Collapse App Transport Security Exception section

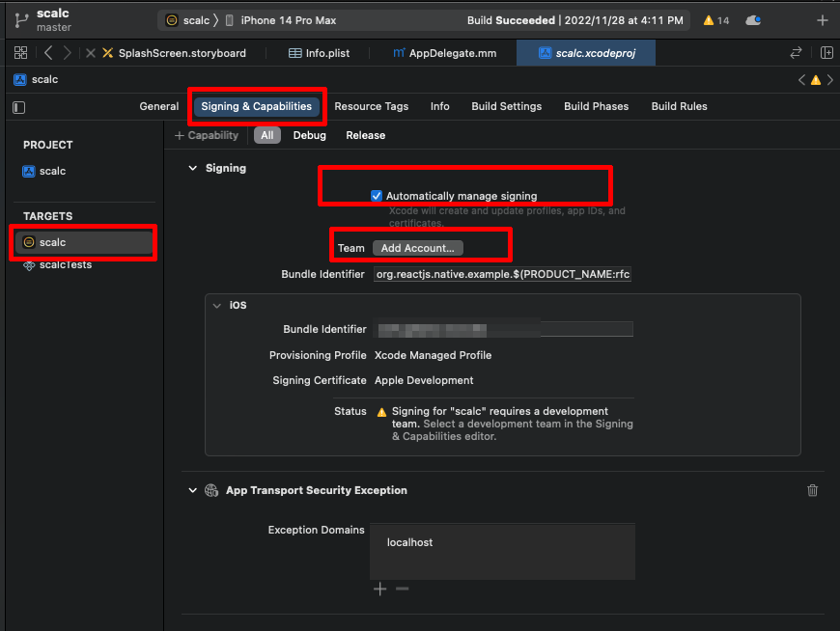(x=192, y=490)
